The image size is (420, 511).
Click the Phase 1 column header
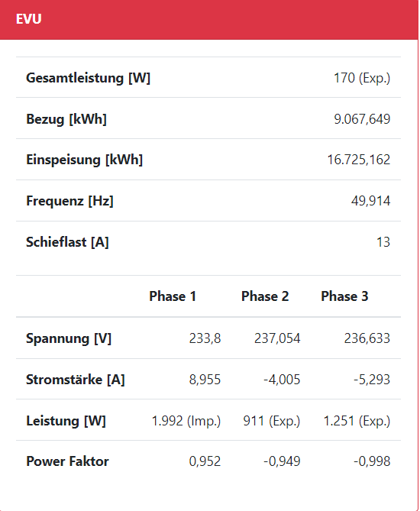[173, 296]
